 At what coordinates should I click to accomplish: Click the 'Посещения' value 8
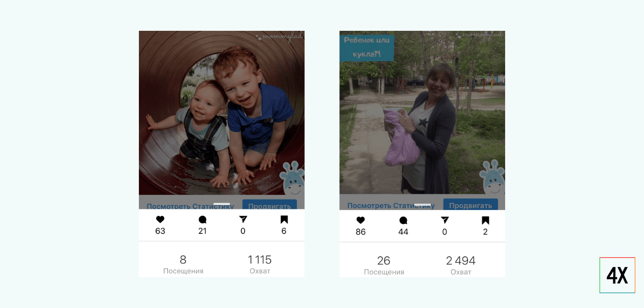coord(183,260)
